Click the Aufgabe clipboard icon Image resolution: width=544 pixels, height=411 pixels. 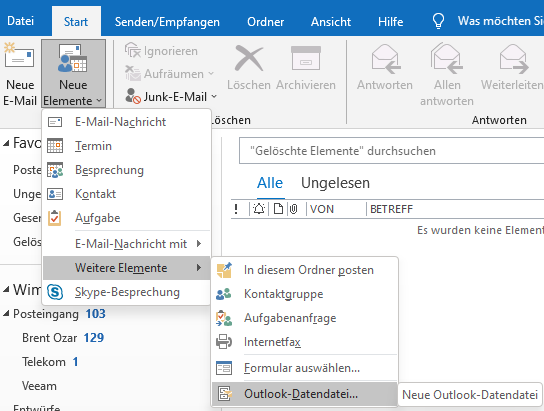tap(55, 218)
